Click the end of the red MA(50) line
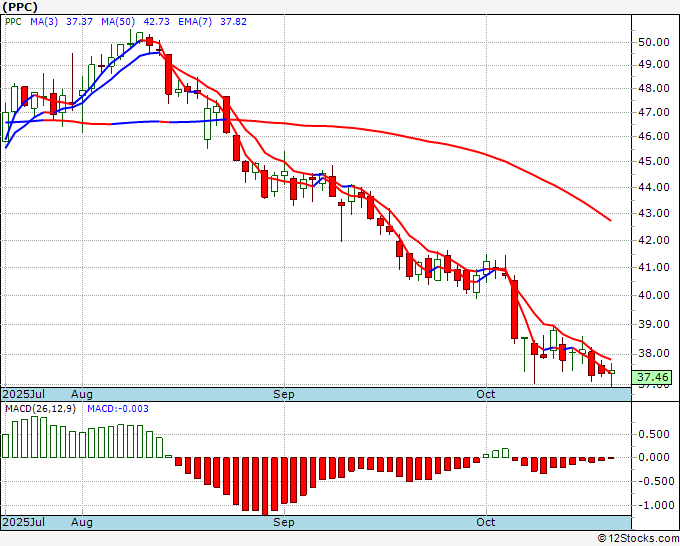 610,220
